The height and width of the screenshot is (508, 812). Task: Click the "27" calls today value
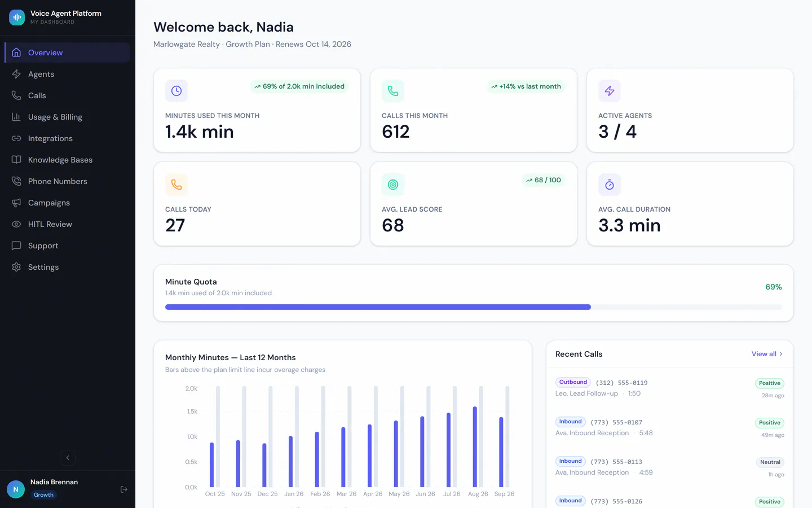175,225
